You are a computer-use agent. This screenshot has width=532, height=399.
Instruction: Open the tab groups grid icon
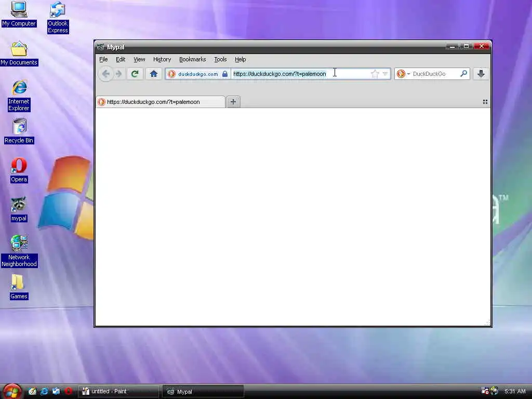(x=485, y=102)
